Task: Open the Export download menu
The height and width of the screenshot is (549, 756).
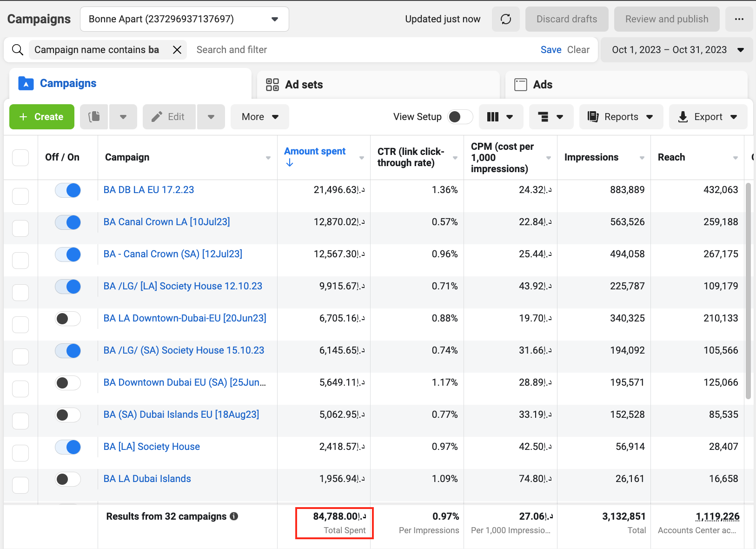Action: click(708, 117)
